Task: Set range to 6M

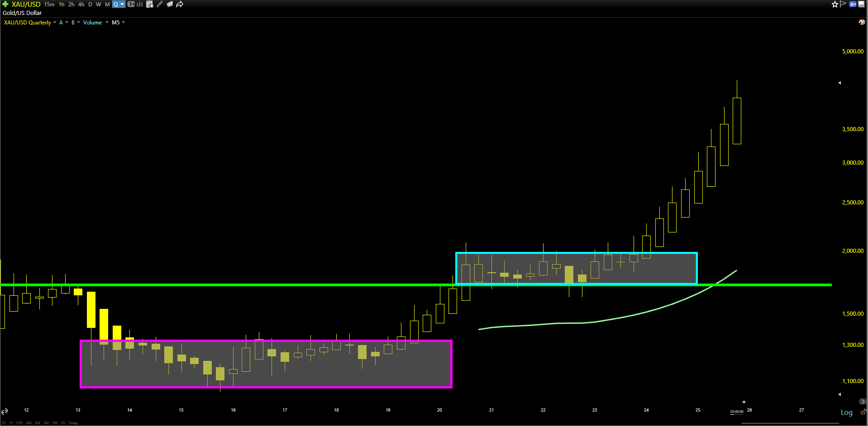Action: [x=29, y=423]
